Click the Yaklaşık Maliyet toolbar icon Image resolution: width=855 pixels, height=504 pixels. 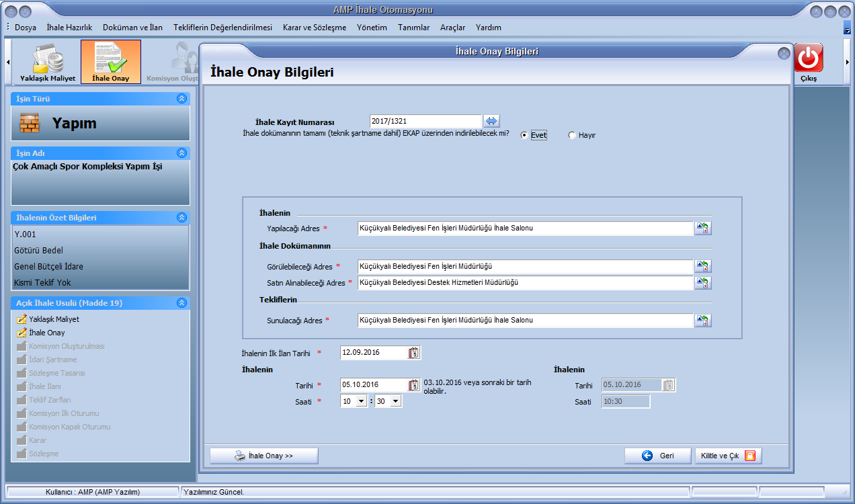pyautogui.click(x=47, y=62)
